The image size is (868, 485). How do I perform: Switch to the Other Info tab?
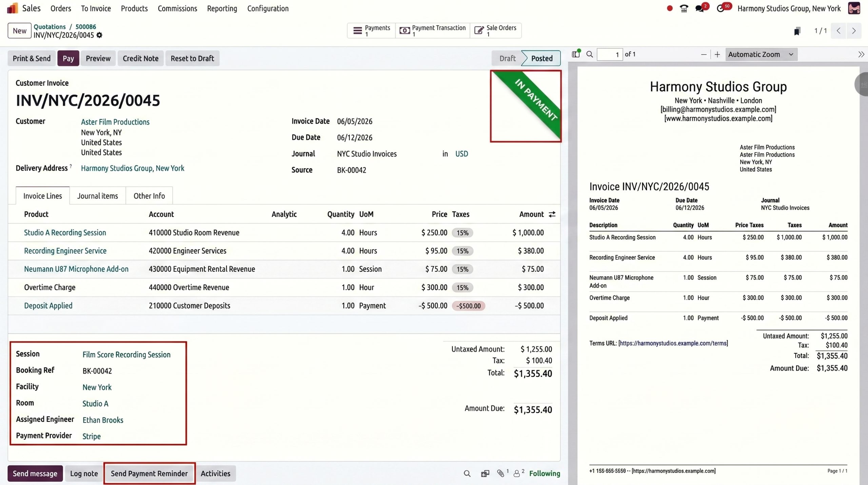point(149,196)
